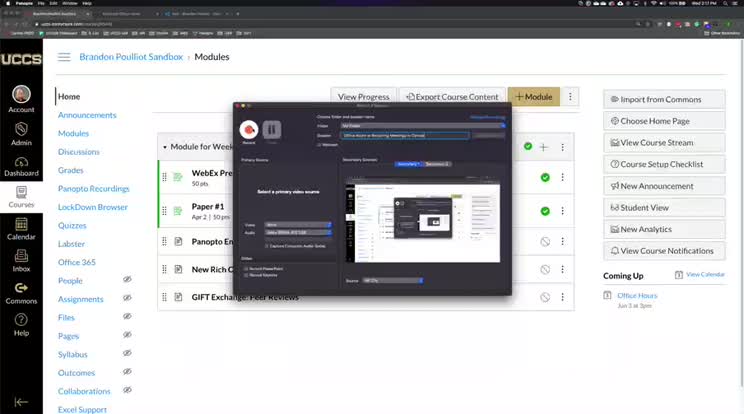Click the Course Setup Checklist button

pyautogui.click(x=664, y=165)
